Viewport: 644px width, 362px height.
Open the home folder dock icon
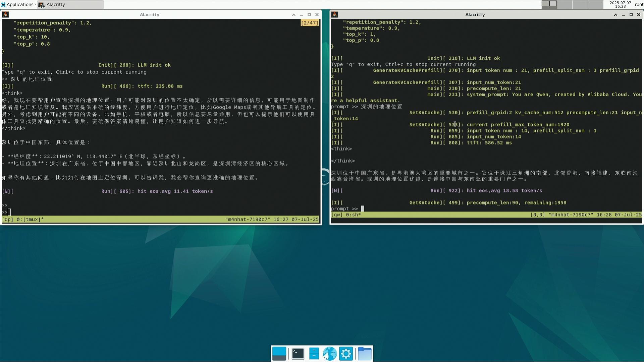click(365, 354)
